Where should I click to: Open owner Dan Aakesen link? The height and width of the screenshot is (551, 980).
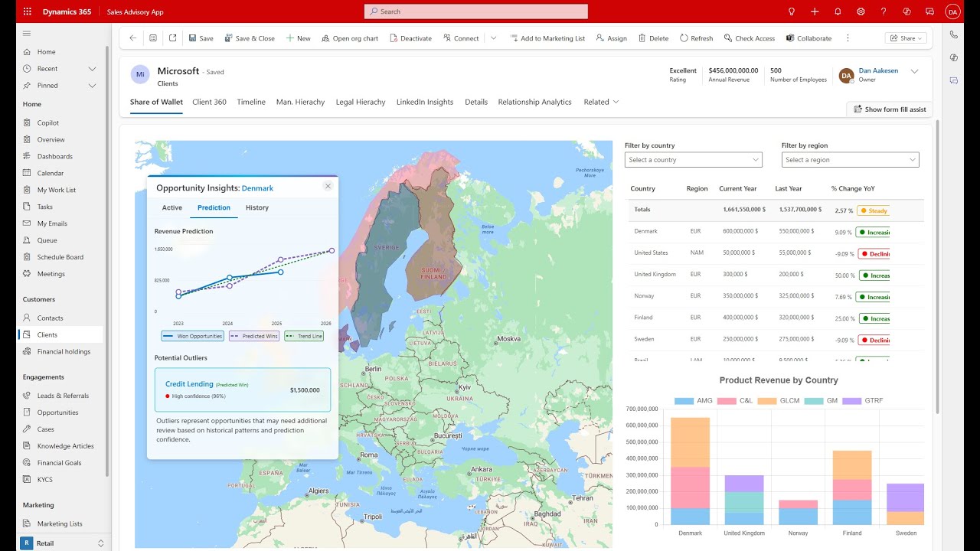pos(878,70)
